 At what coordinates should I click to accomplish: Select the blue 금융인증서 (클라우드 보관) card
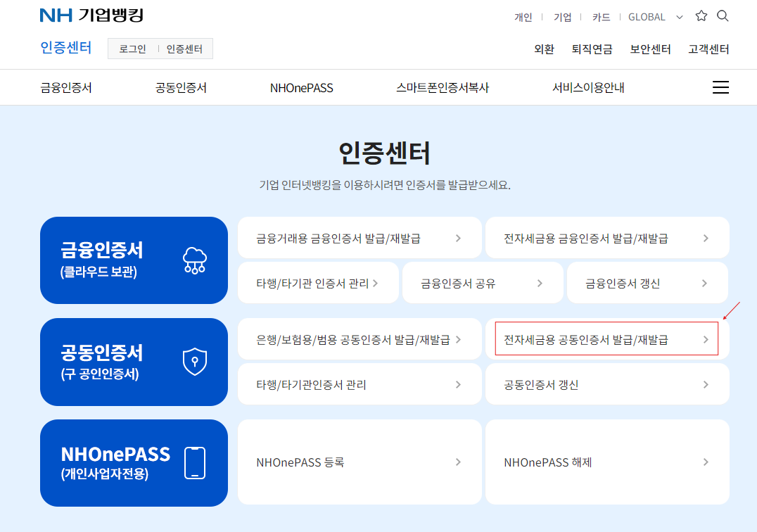coord(134,260)
